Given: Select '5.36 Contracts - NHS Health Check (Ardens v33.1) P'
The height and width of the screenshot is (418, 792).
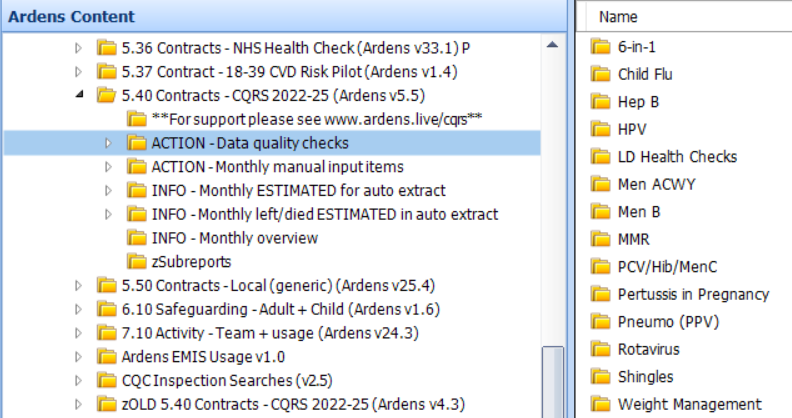Looking at the screenshot, I should 296,48.
